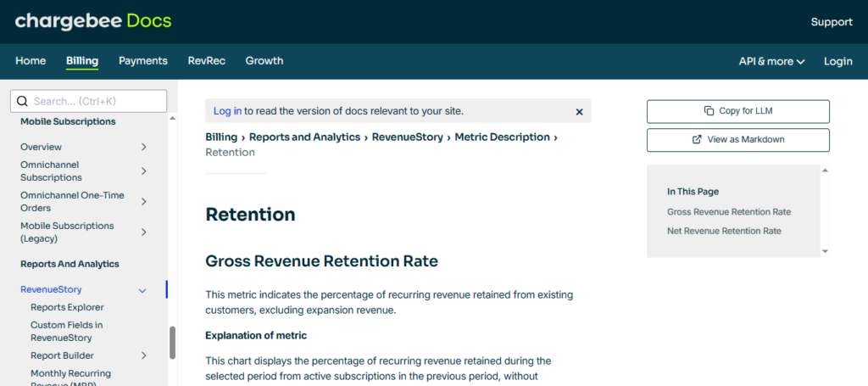Click the search box in the sidebar

(x=89, y=101)
